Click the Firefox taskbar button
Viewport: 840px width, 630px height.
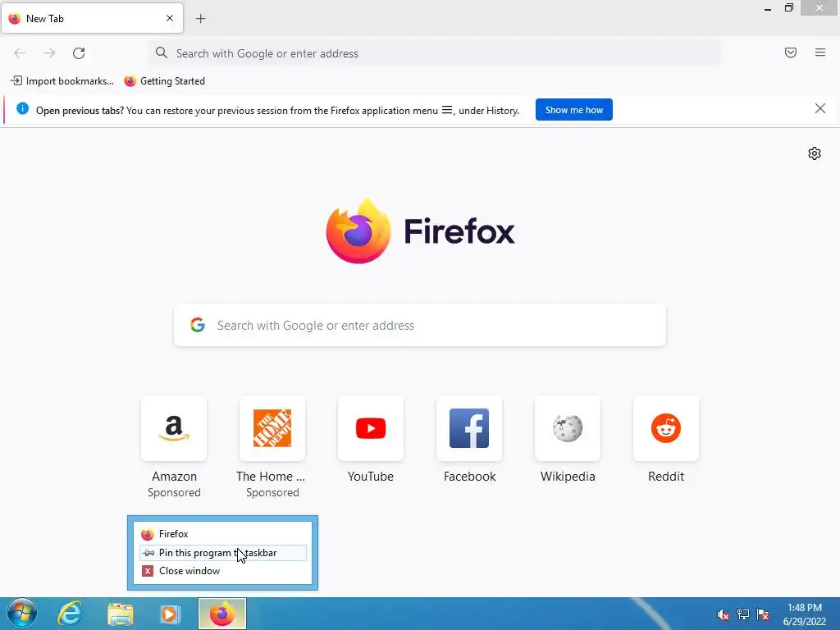222,614
